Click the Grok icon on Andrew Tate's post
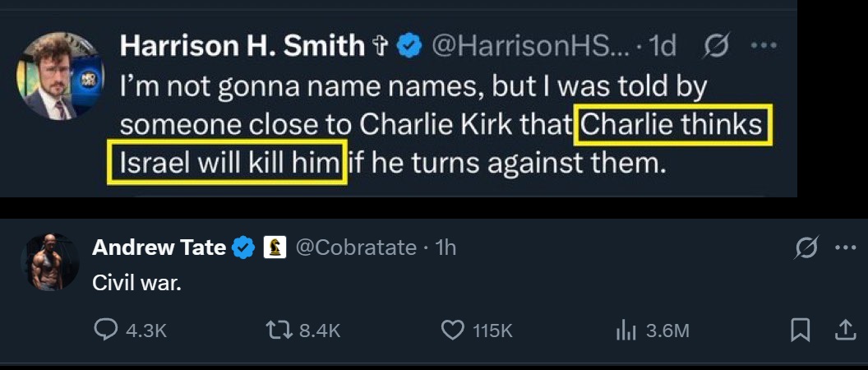This screenshot has width=868, height=370. (x=807, y=247)
